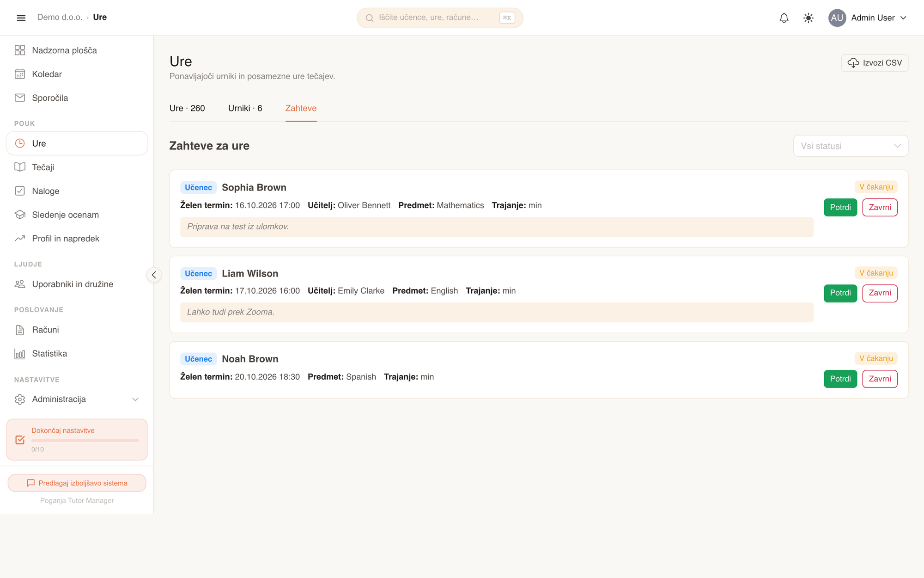Image resolution: width=924 pixels, height=578 pixels.
Task: Click the Dokončaj nastavitve checklist icon
Action: [20, 440]
